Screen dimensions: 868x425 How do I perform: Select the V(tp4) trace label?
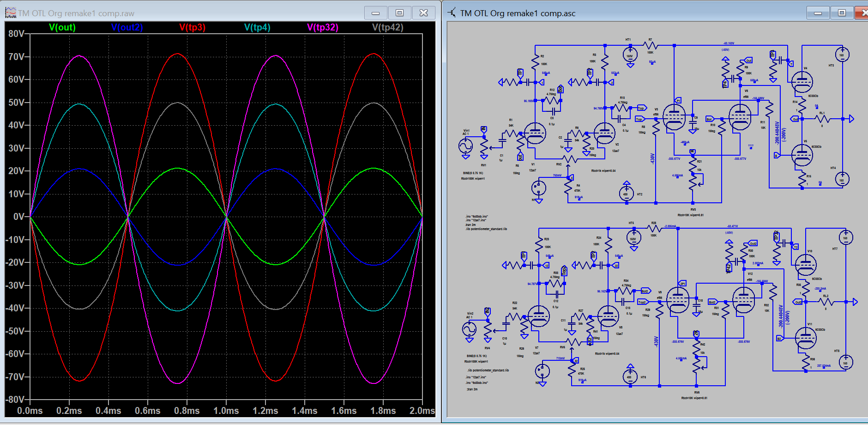257,27
